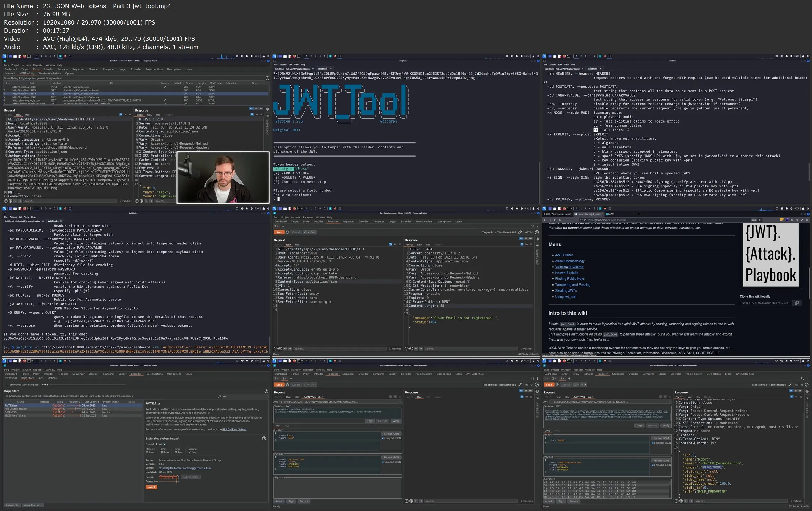Open history forward dropdown arrow in bottom-middle frame
Screen dimensions: 812x511
(x=315, y=385)
